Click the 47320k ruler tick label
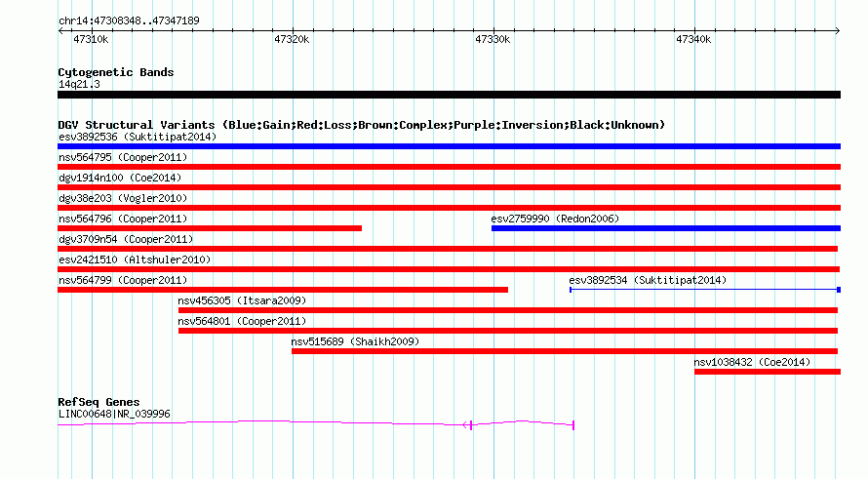 (x=292, y=39)
